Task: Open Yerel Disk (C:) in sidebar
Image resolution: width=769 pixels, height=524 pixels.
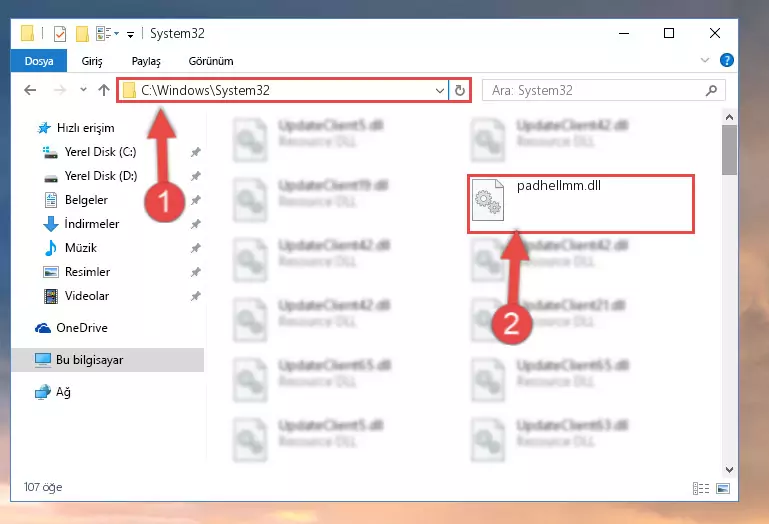Action: (100, 152)
